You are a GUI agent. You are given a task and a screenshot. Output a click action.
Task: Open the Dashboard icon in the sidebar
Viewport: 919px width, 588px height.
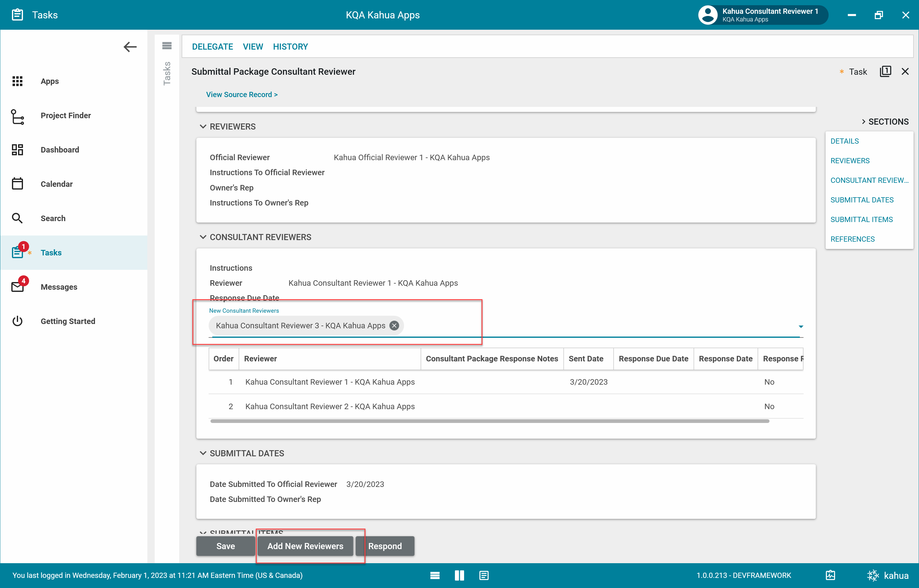[17, 150]
